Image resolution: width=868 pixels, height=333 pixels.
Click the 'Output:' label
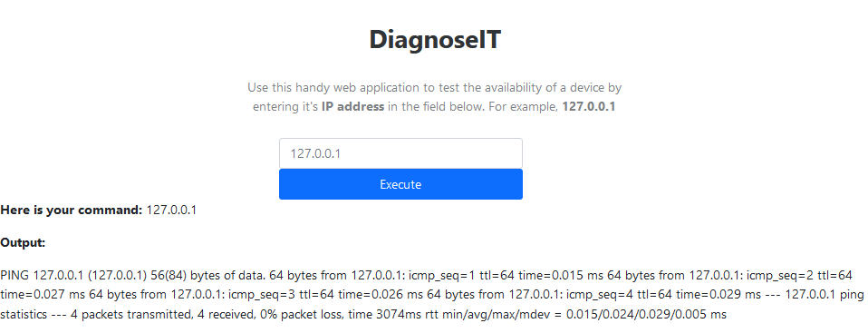(x=23, y=242)
